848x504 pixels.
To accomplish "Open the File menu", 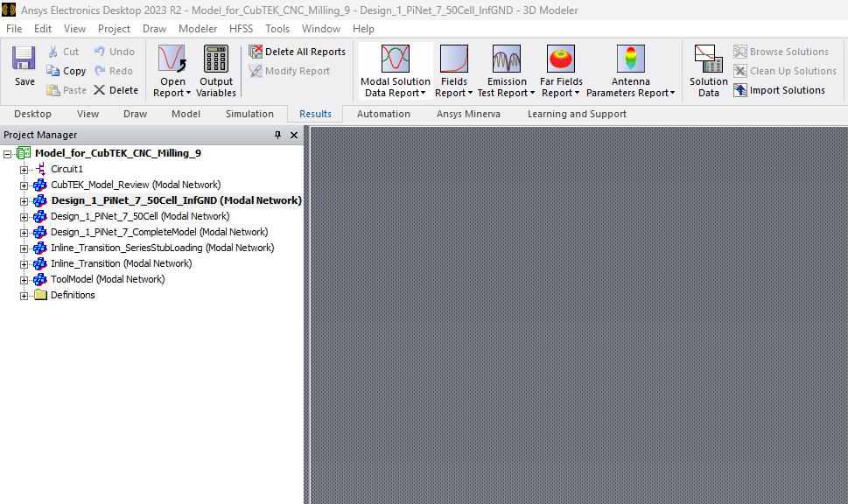I will pyautogui.click(x=14, y=29).
